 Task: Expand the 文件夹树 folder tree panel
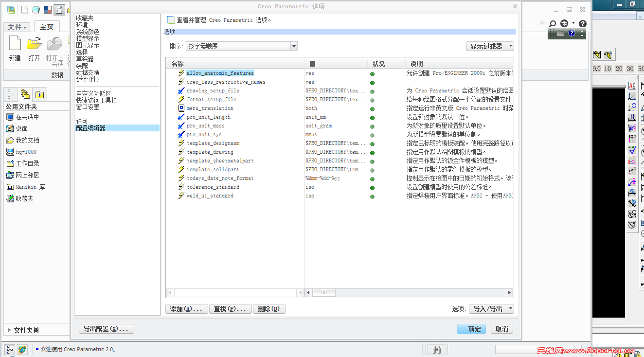[9, 330]
